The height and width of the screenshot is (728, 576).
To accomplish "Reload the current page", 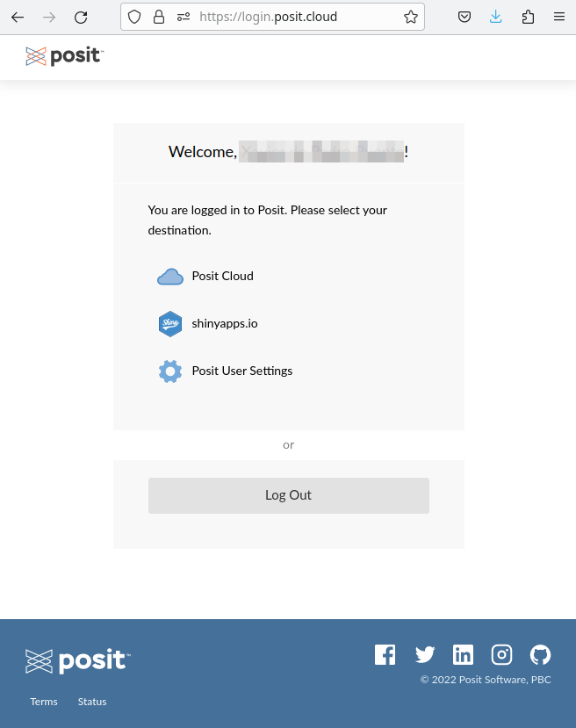I will pyautogui.click(x=81, y=18).
